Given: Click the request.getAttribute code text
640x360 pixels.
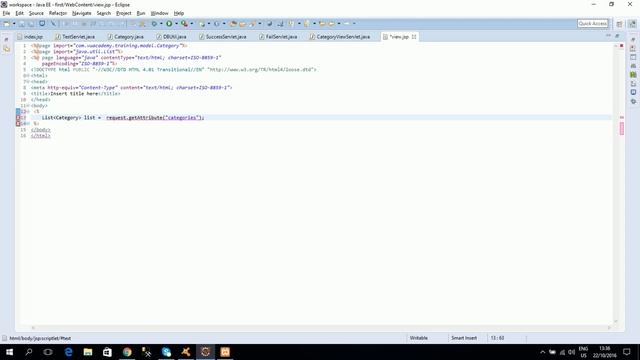Looking at the screenshot, I should (x=155, y=118).
